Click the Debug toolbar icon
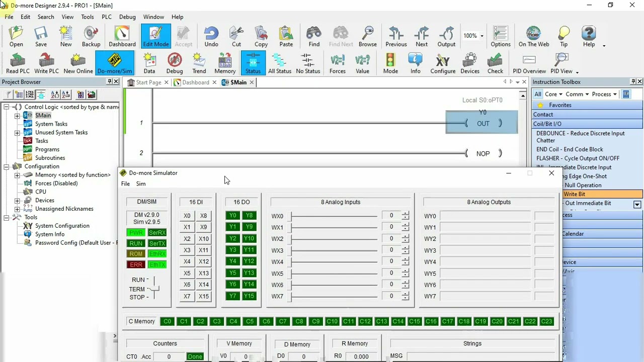Screen dimensions: 644x362 coord(175,63)
